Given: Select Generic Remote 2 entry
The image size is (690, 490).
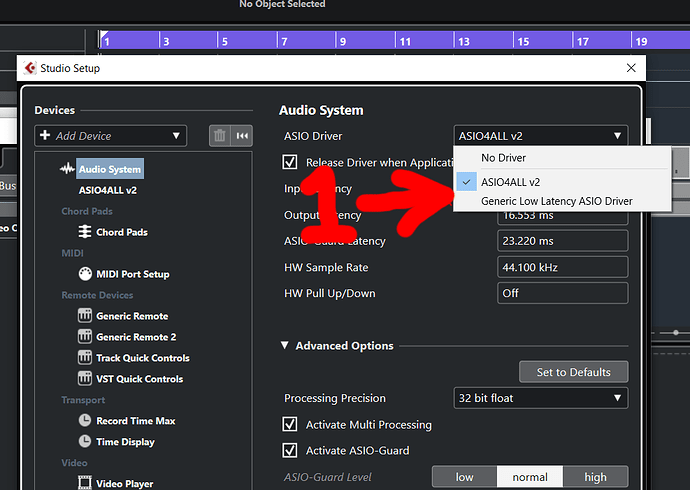Looking at the screenshot, I should click(136, 337).
